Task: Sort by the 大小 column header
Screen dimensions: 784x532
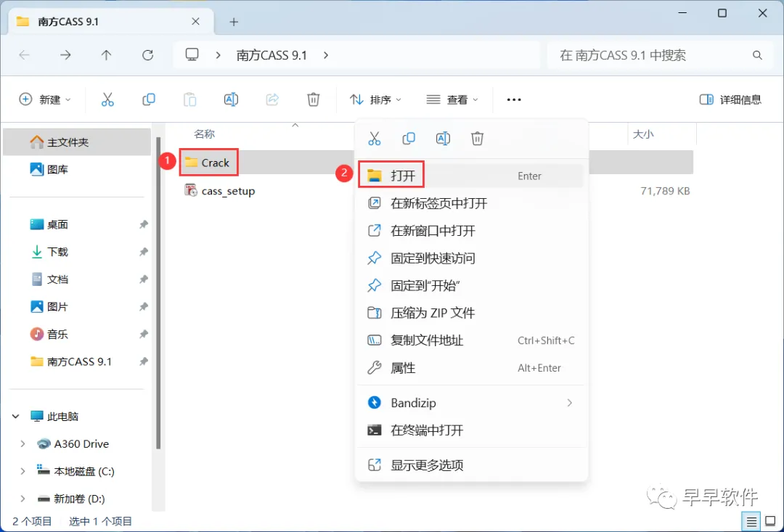Action: point(643,134)
